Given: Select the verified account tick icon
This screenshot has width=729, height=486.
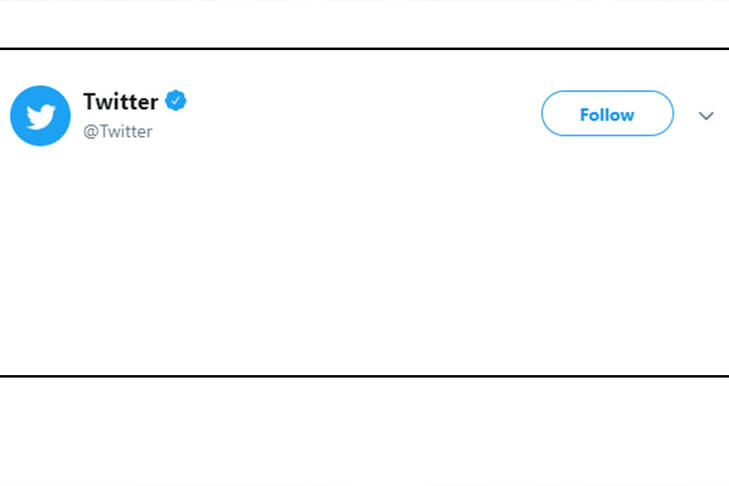Looking at the screenshot, I should pyautogui.click(x=176, y=101).
